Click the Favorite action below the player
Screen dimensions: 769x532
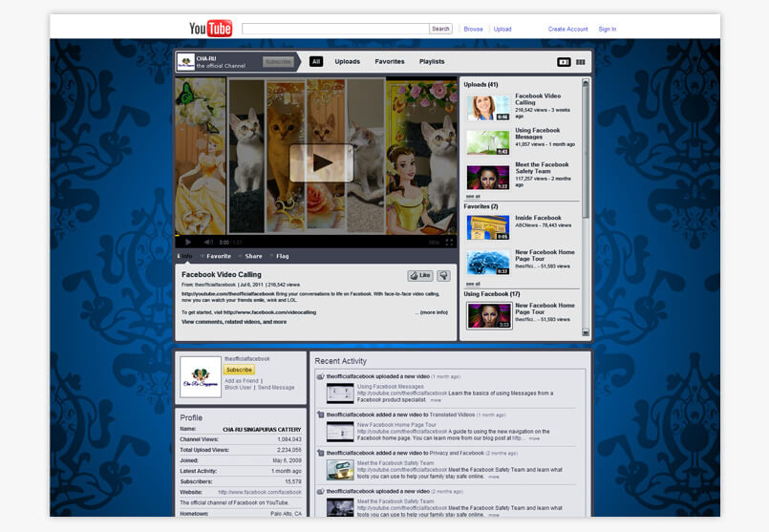point(216,256)
